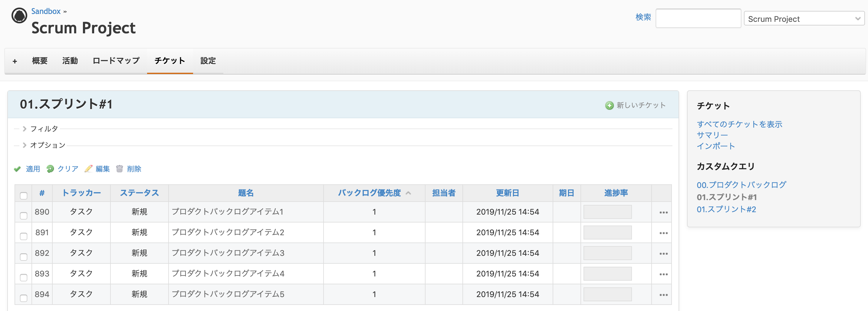Click the trash 削除 icon
Screen dimensions: 868x311
point(120,169)
